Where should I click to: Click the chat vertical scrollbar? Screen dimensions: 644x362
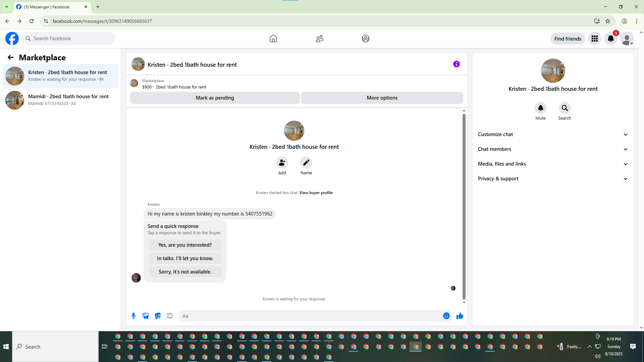[464, 206]
